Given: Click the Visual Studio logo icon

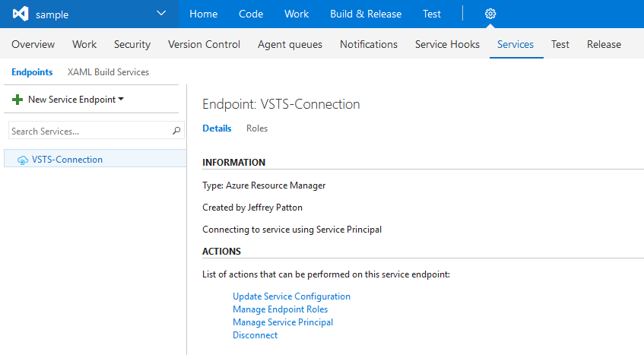Looking at the screenshot, I should coord(20,14).
